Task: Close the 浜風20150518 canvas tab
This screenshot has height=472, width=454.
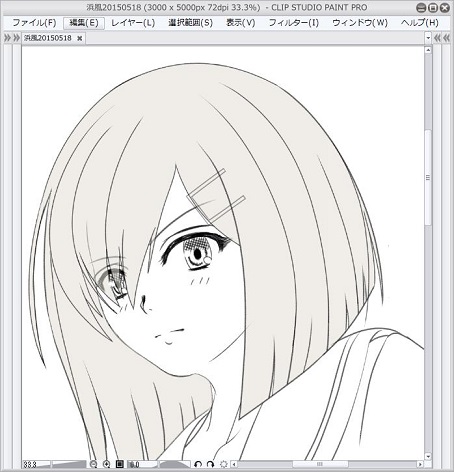Action: point(79,38)
